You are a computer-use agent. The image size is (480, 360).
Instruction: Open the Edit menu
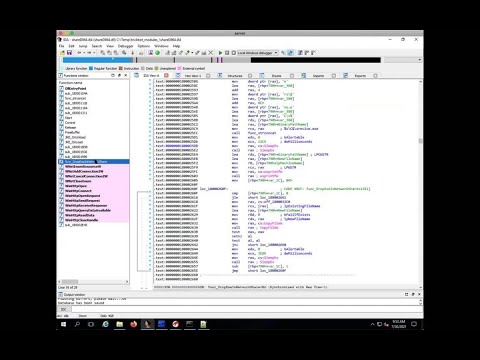[72, 46]
